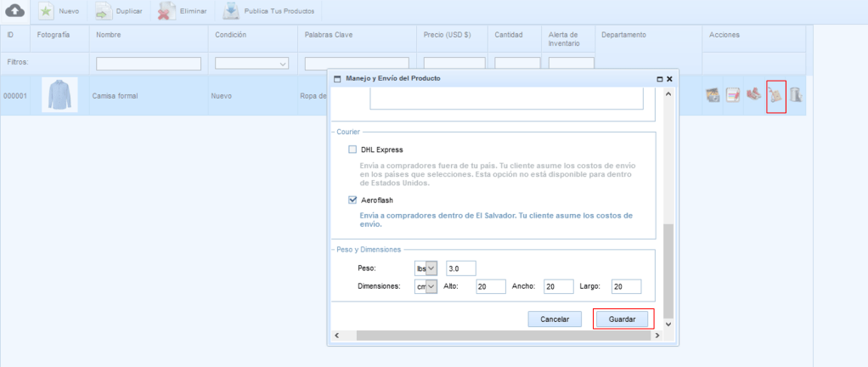The height and width of the screenshot is (367, 868).
Task: Click the cloud upload icon
Action: pyautogui.click(x=15, y=12)
